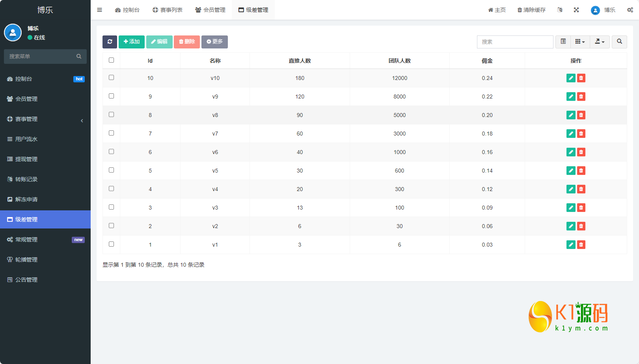Check the checkbox for row v6
The width and height of the screenshot is (639, 364).
111,152
